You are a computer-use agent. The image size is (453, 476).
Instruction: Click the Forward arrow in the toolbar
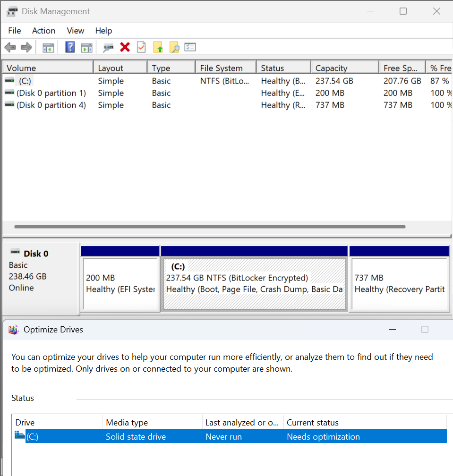tap(26, 47)
